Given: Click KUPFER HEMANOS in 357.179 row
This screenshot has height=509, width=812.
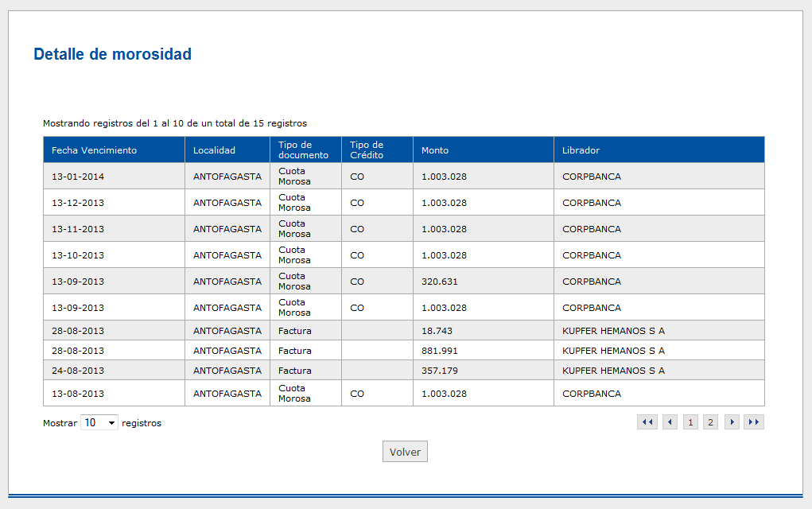Looking at the screenshot, I should [613, 371].
